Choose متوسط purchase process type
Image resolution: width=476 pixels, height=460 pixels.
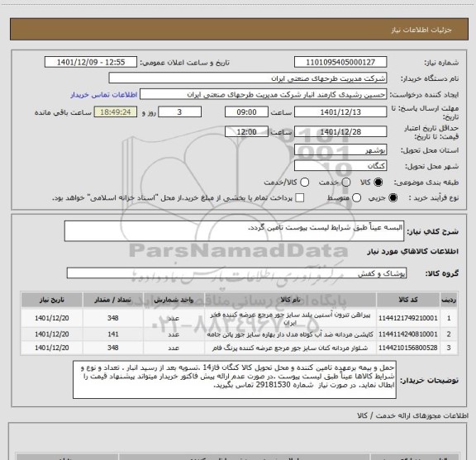point(356,198)
